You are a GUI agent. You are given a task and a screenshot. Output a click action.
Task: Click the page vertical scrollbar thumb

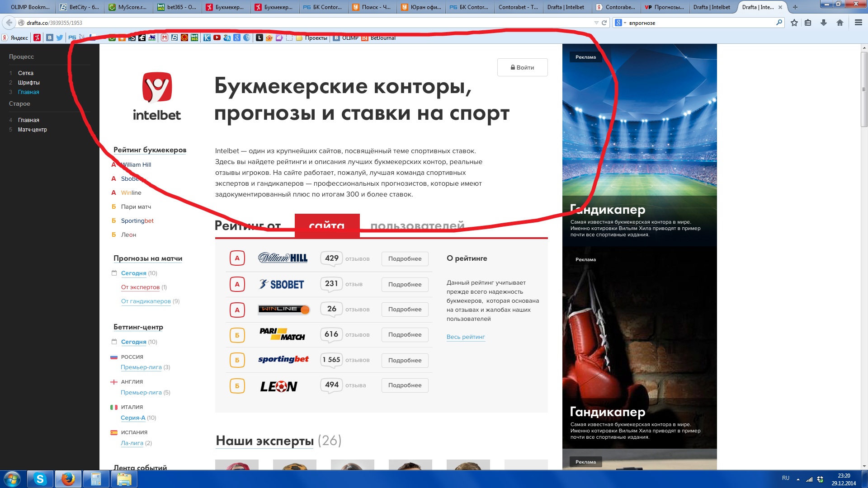[864, 89]
